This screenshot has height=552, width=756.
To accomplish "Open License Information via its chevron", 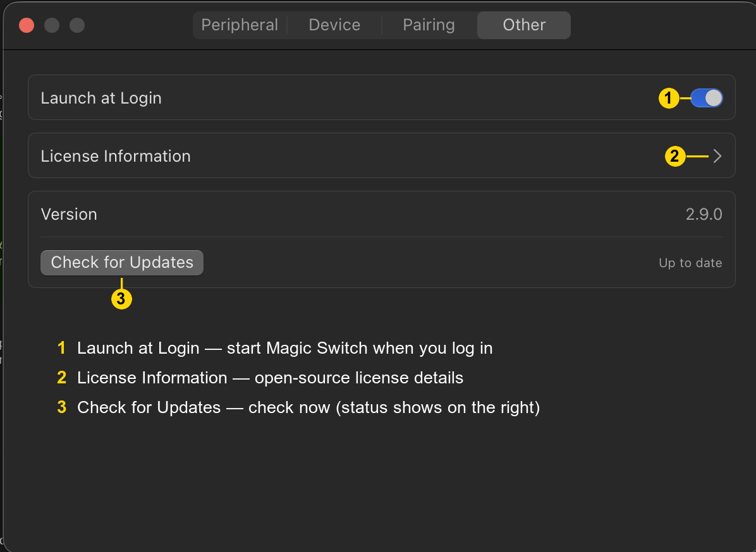I will (x=717, y=156).
